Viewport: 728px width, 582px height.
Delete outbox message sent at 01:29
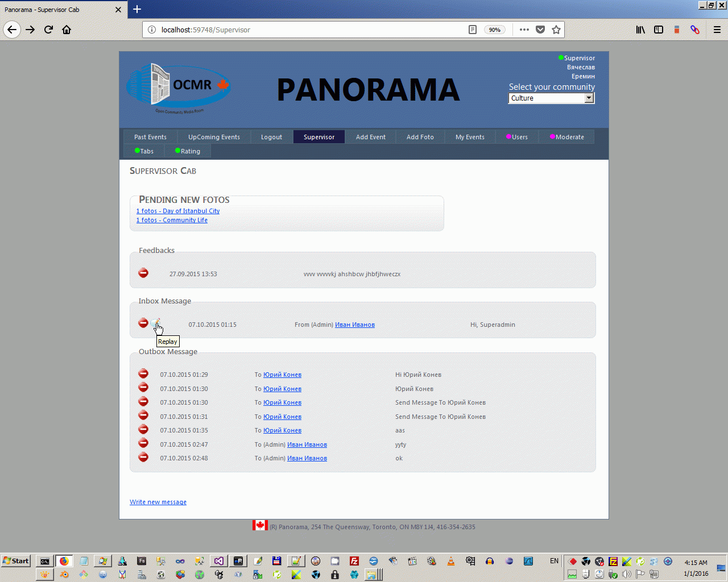tap(143, 373)
